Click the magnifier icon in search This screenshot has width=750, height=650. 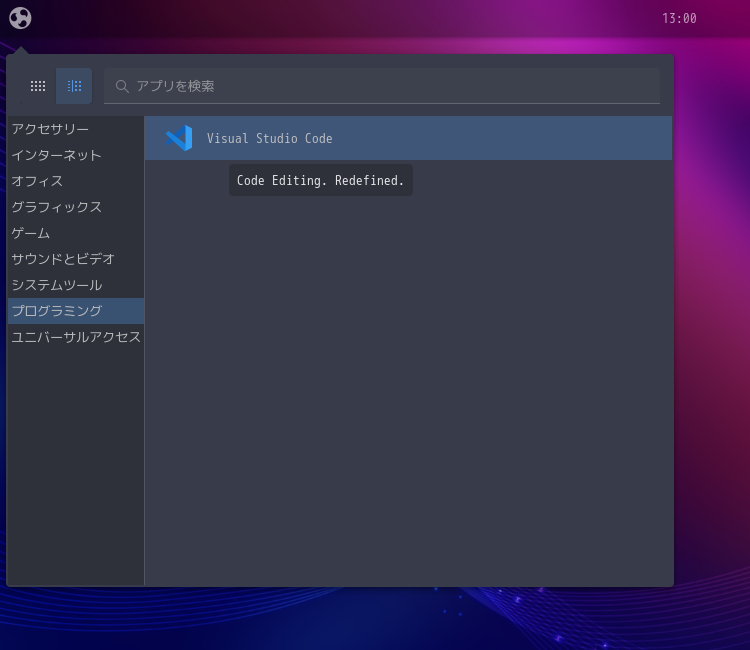[x=122, y=87]
